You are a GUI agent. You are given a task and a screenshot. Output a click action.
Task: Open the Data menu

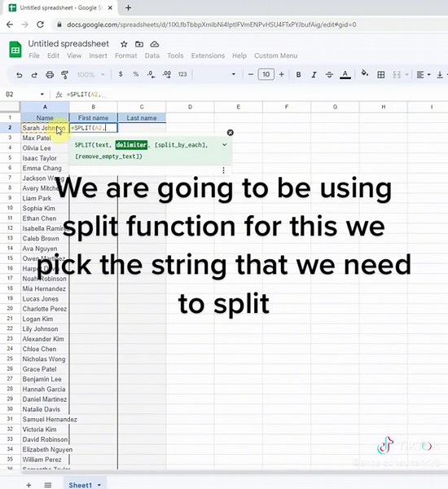pos(152,55)
